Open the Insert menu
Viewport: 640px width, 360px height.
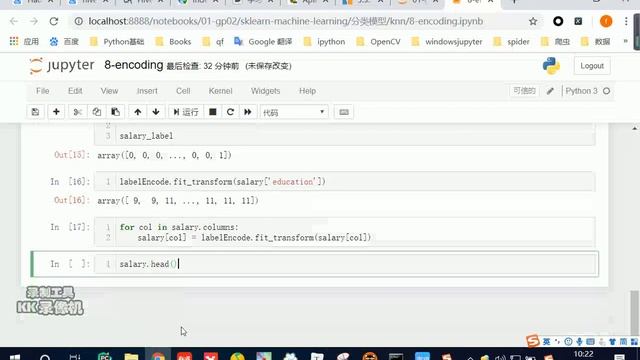point(147,91)
